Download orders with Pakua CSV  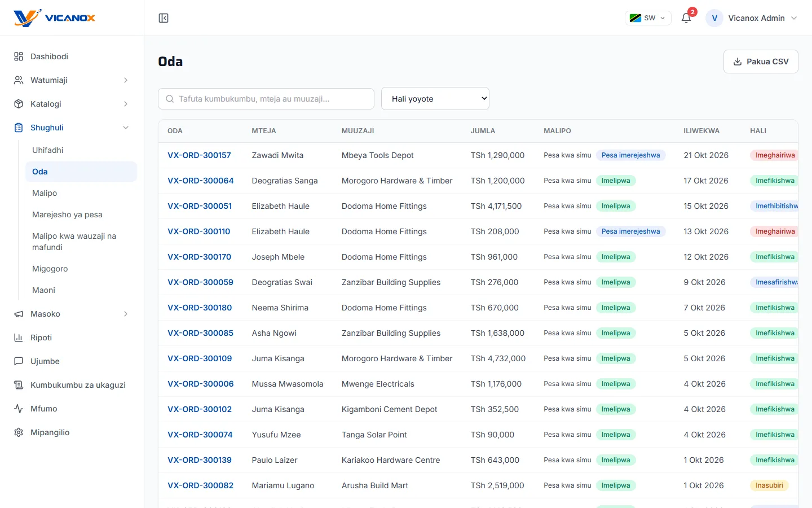[761, 62]
